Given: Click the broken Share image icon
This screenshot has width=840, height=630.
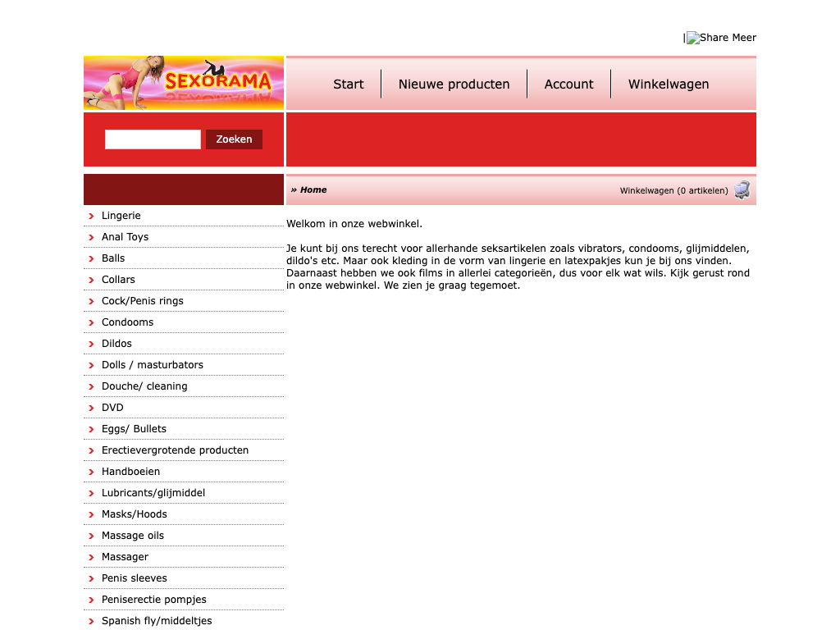Looking at the screenshot, I should click(x=692, y=38).
